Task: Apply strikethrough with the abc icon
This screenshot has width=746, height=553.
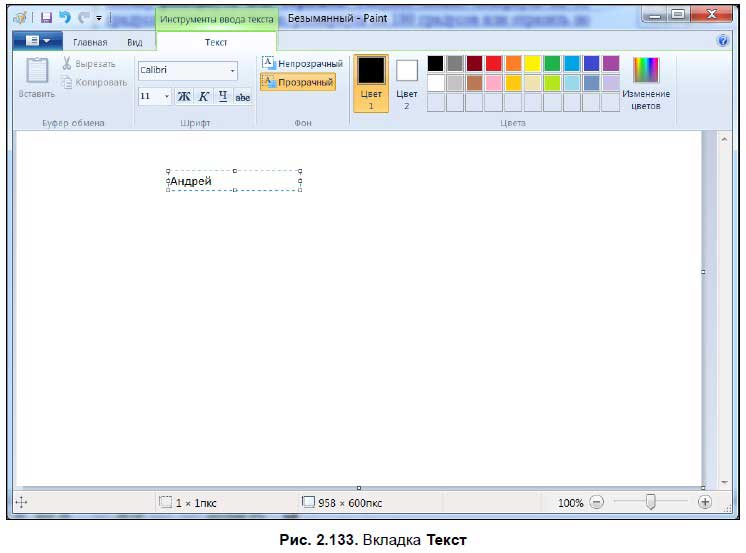Action: click(243, 97)
